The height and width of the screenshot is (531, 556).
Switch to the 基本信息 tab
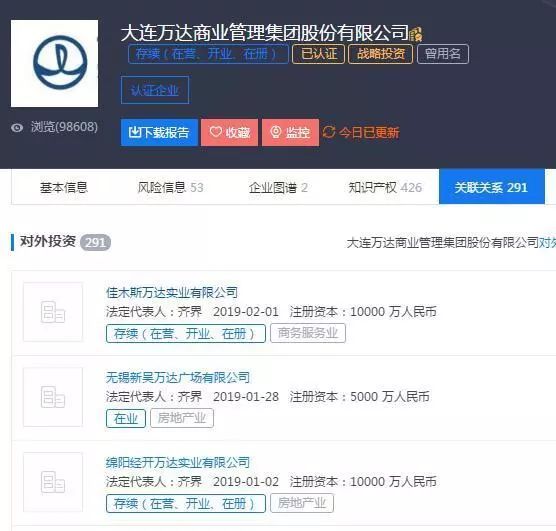[64, 187]
